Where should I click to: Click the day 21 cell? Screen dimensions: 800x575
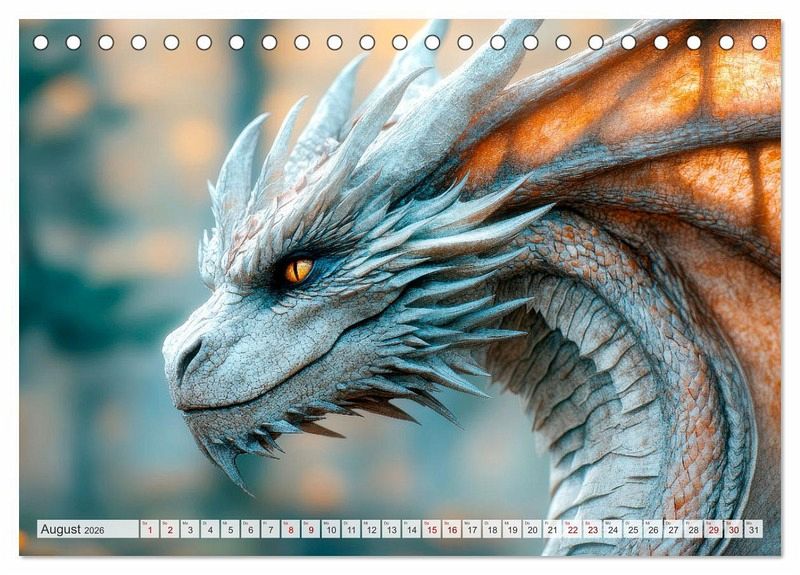click(x=553, y=529)
